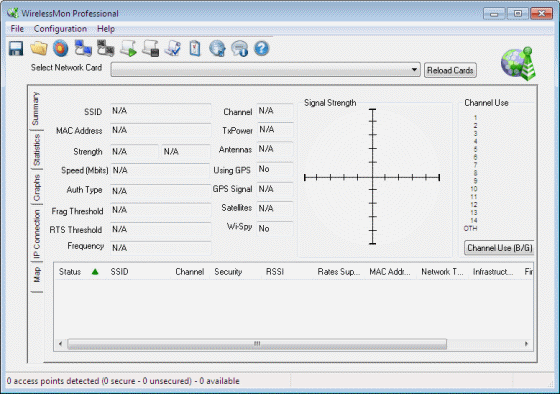560x394 pixels.
Task: Click the horizontal scrollbar in access point list
Action: [257, 344]
